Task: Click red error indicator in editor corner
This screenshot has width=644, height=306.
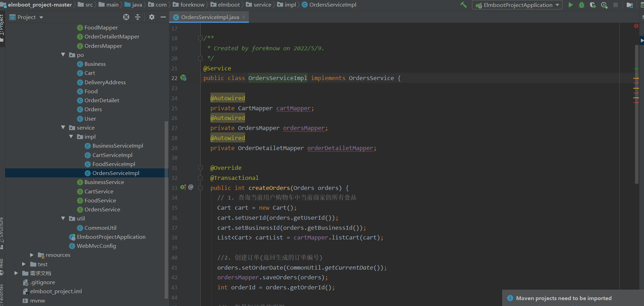Action: coord(636,26)
